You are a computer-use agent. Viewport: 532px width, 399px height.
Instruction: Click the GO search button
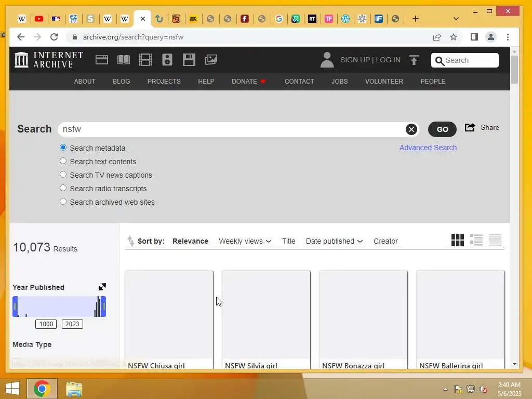click(443, 129)
